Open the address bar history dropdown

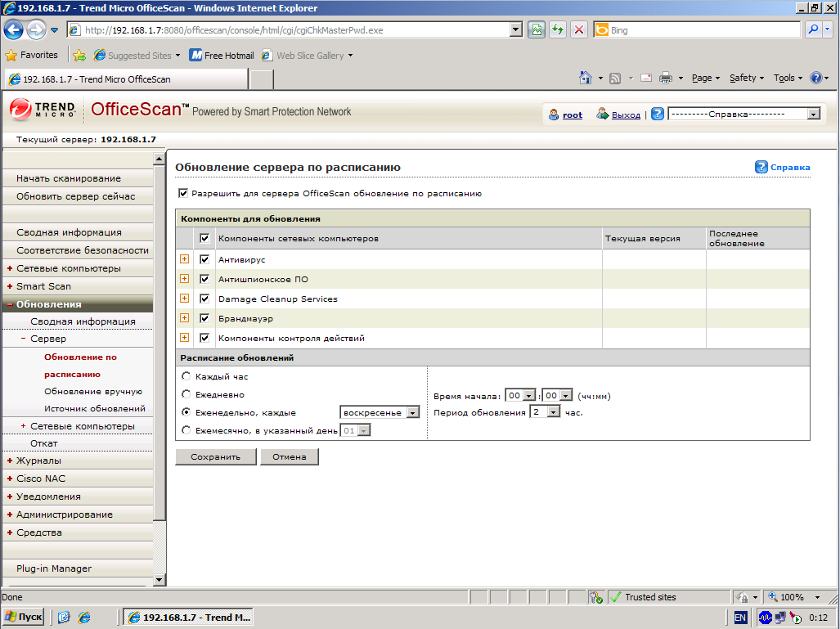(x=516, y=30)
